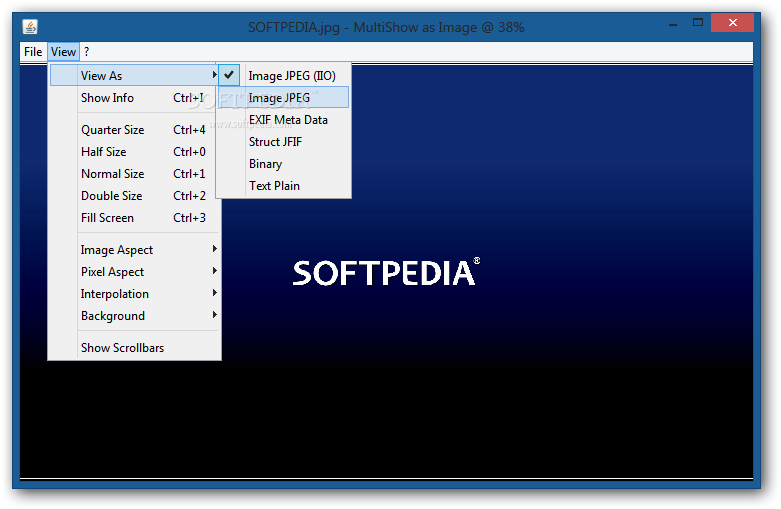Close the MultiShow window
This screenshot has width=781, height=509.
click(732, 22)
